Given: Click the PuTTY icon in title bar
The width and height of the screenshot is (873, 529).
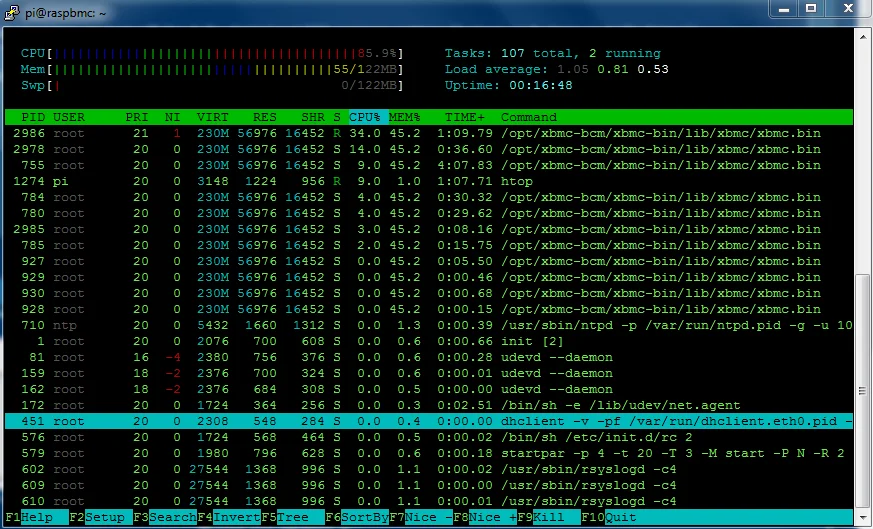Looking at the screenshot, I should [12, 12].
